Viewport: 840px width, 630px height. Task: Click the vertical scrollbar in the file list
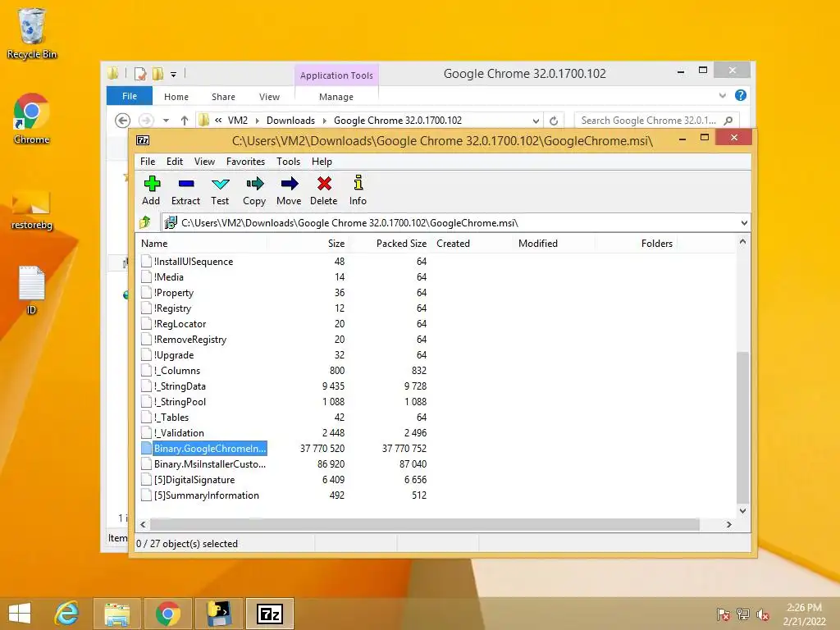click(x=742, y=427)
